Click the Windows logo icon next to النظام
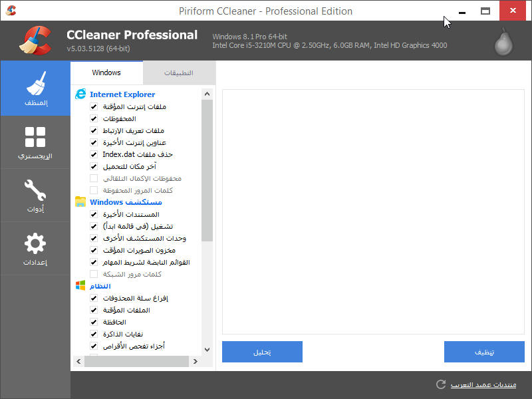532x399 pixels. point(82,286)
